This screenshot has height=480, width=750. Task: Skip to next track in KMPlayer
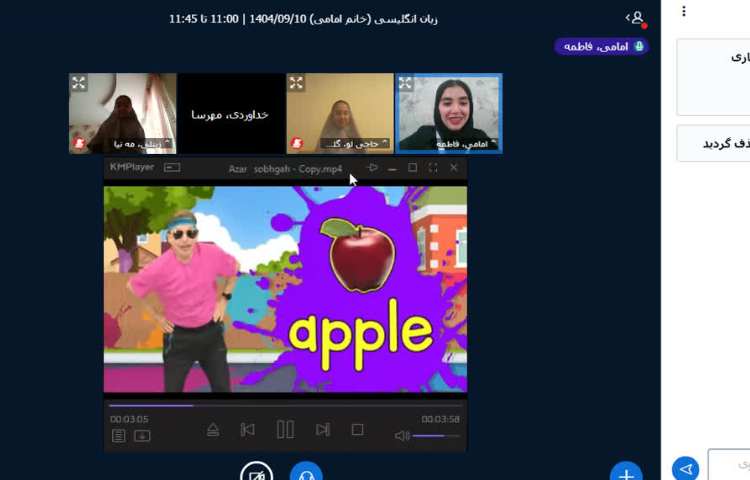(323, 430)
